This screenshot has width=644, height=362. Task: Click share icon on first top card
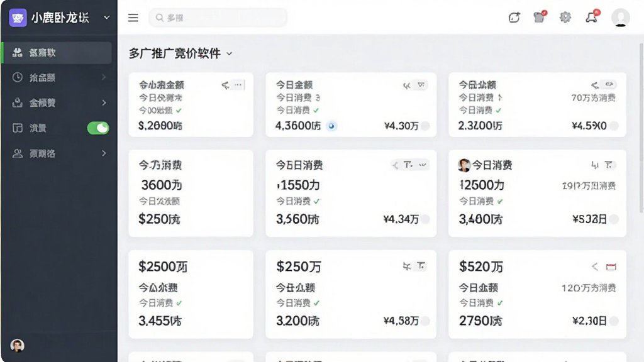click(225, 85)
